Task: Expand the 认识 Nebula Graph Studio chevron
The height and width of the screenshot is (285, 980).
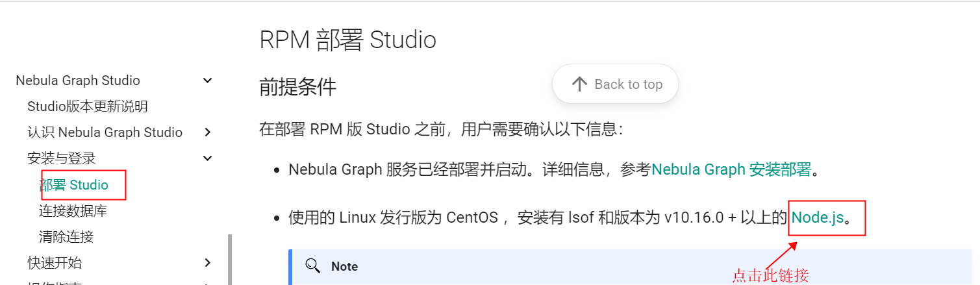Action: pyautogui.click(x=208, y=132)
